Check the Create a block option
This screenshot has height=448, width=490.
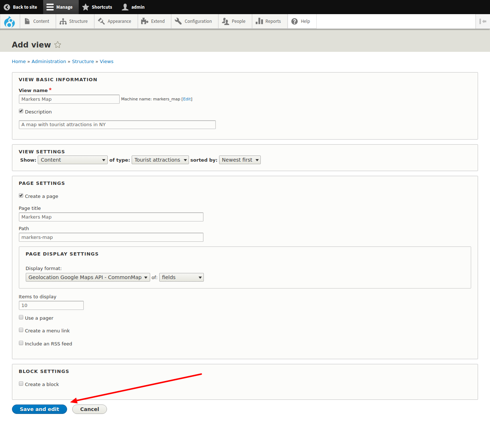click(21, 384)
